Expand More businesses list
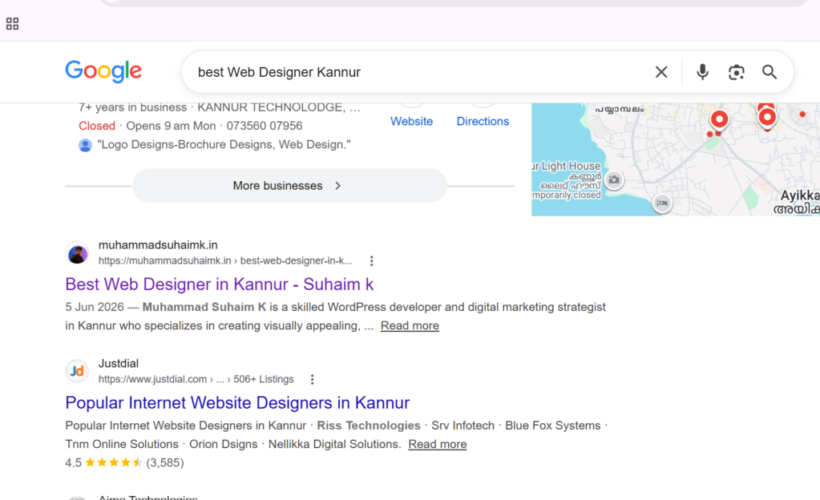 pos(290,186)
